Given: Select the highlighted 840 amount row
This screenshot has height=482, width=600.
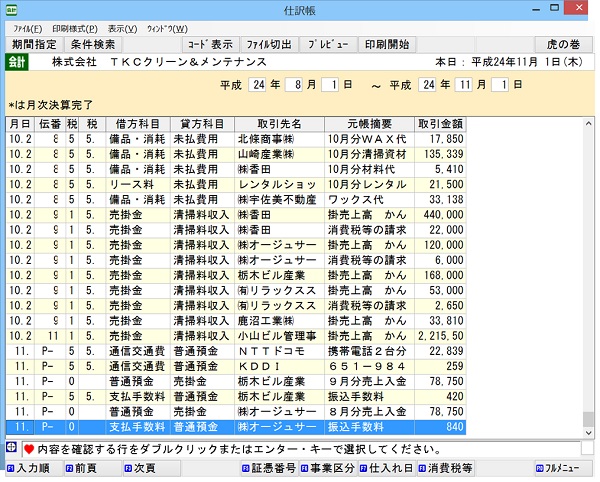Looking at the screenshot, I should [x=236, y=427].
